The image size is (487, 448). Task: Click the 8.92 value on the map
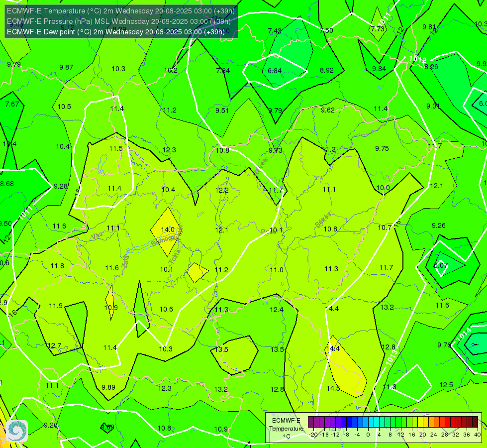pyautogui.click(x=327, y=71)
